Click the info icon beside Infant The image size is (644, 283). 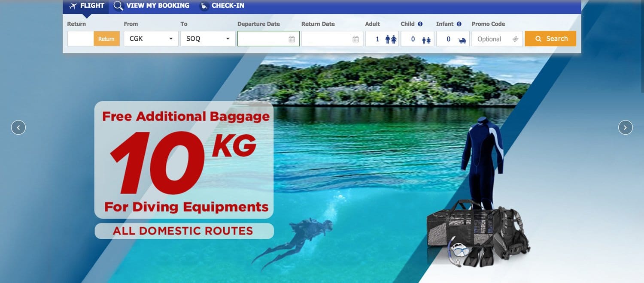coord(459,24)
